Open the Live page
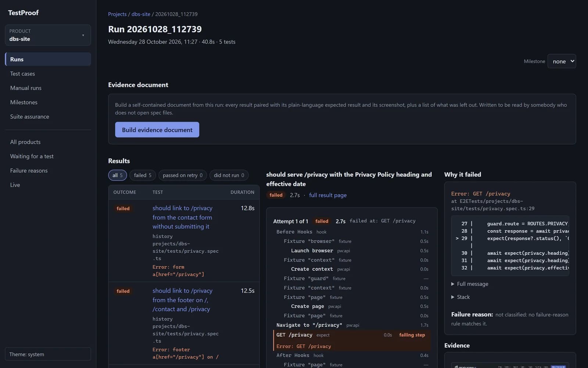 [48, 185]
